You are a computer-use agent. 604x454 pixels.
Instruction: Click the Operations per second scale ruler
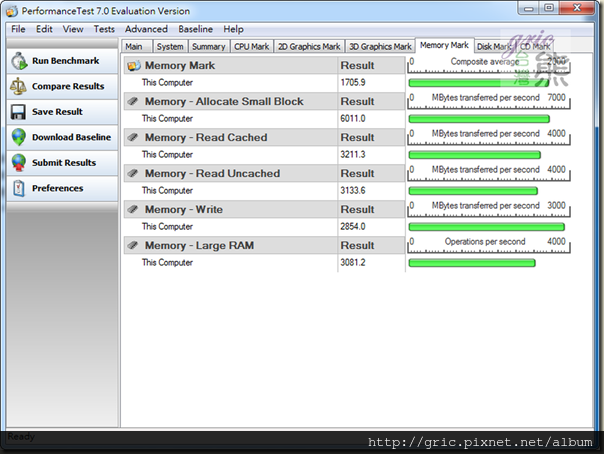coord(489,245)
